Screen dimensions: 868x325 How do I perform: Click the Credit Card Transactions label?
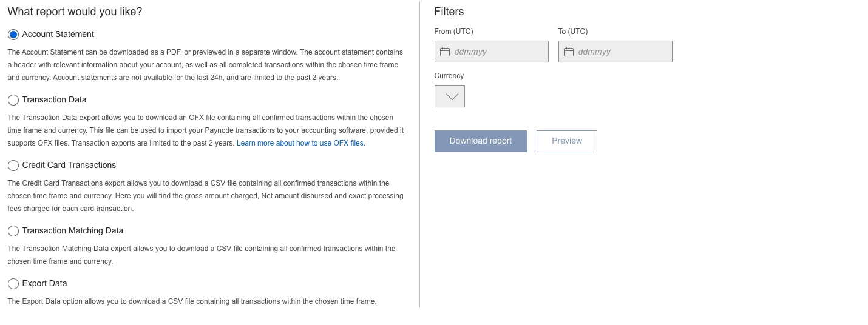pos(69,166)
